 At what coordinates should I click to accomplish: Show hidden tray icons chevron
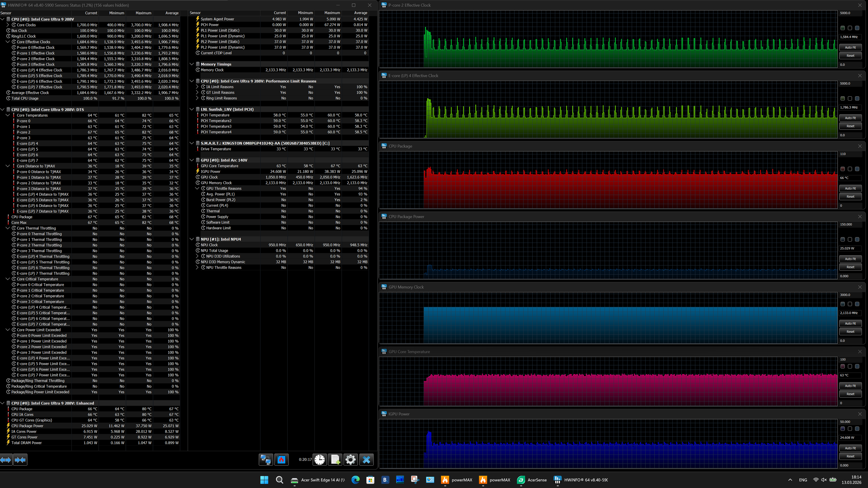[790, 480]
